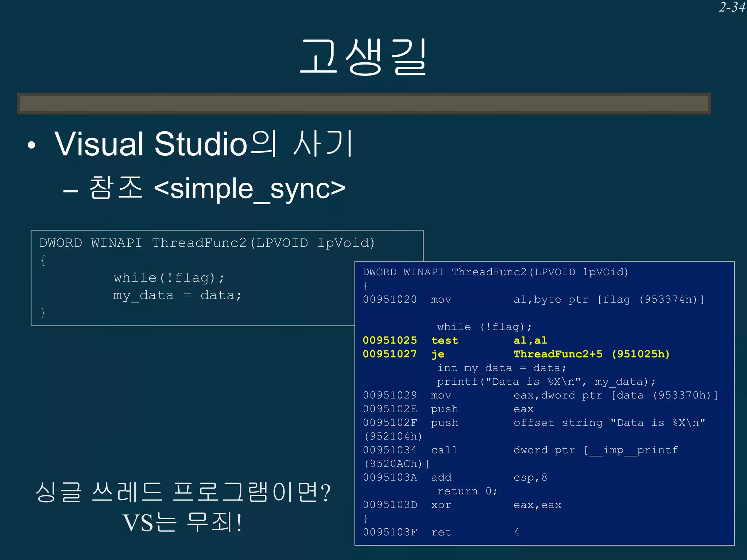Click the blue box's ThreadFunc2(LPVOID lpVOid) header line
This screenshot has height=560, width=747.
(x=495, y=272)
